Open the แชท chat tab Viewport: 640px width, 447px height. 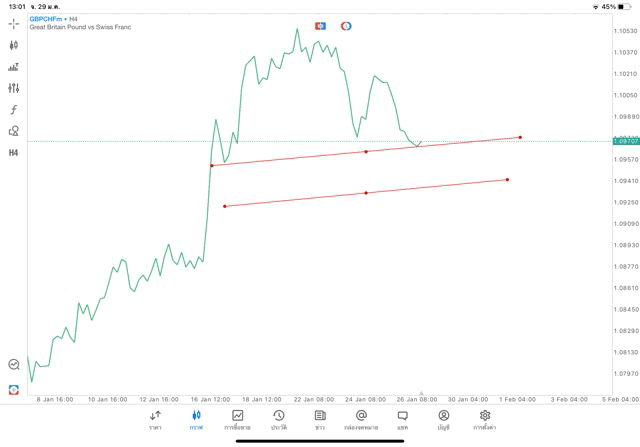click(x=402, y=419)
